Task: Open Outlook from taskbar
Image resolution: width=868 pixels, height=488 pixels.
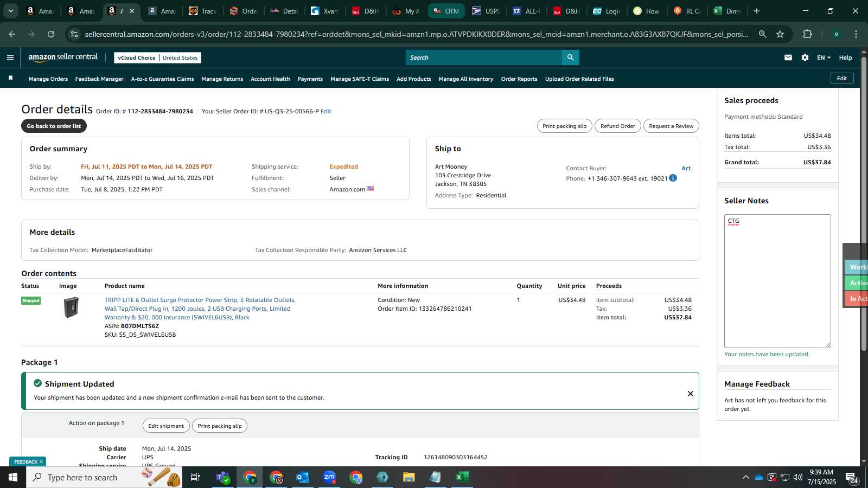Action: [302, 477]
